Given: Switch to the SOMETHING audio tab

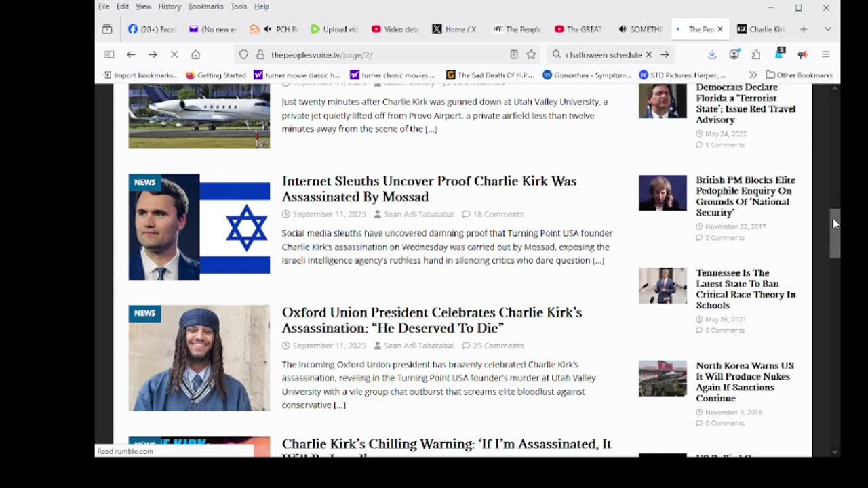Looking at the screenshot, I should (x=639, y=29).
